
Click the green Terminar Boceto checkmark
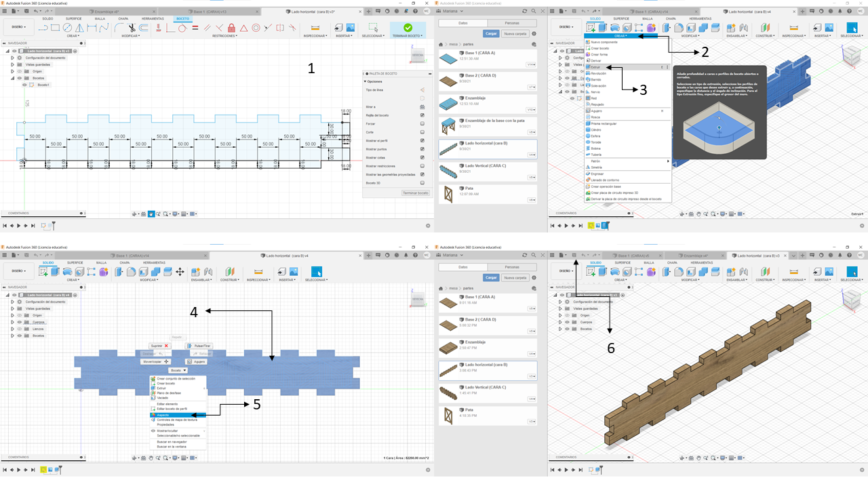408,27
